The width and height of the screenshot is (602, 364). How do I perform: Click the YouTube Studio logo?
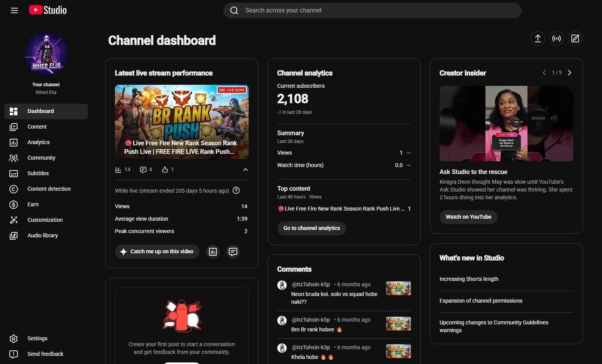48,10
